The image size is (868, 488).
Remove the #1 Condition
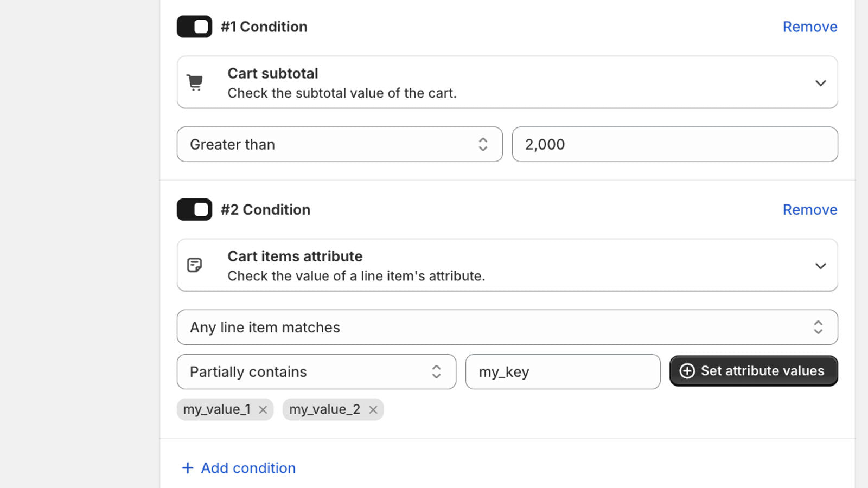(x=810, y=26)
